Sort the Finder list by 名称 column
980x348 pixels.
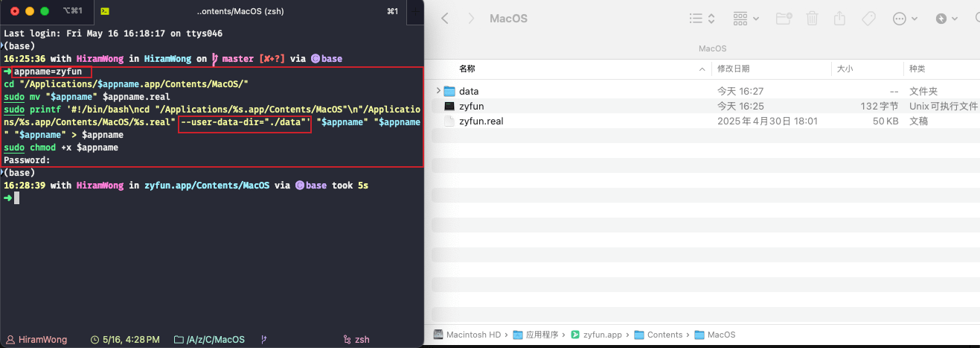pos(467,69)
